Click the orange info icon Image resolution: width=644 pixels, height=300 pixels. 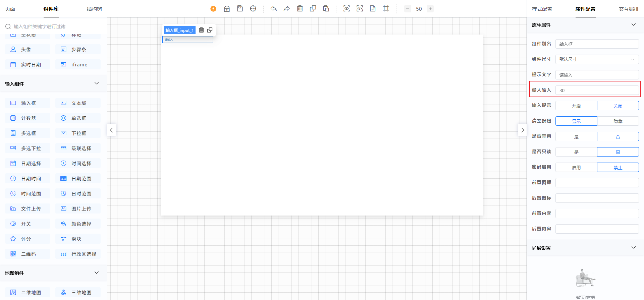213,9
